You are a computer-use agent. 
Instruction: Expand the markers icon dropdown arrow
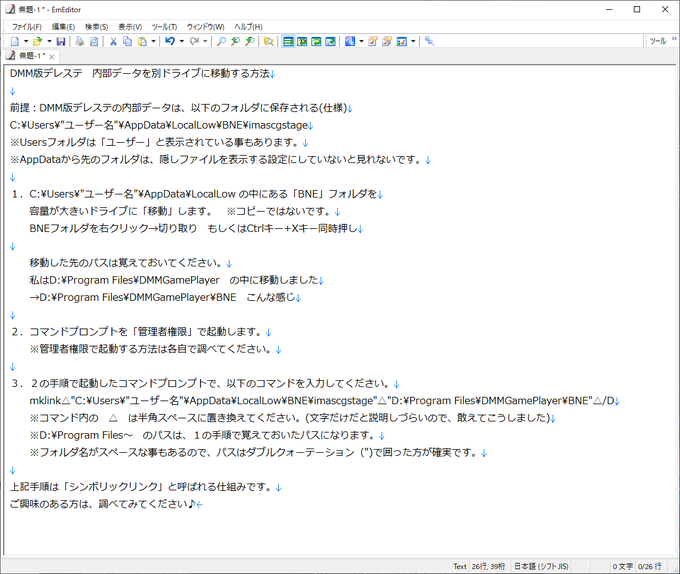point(413,41)
